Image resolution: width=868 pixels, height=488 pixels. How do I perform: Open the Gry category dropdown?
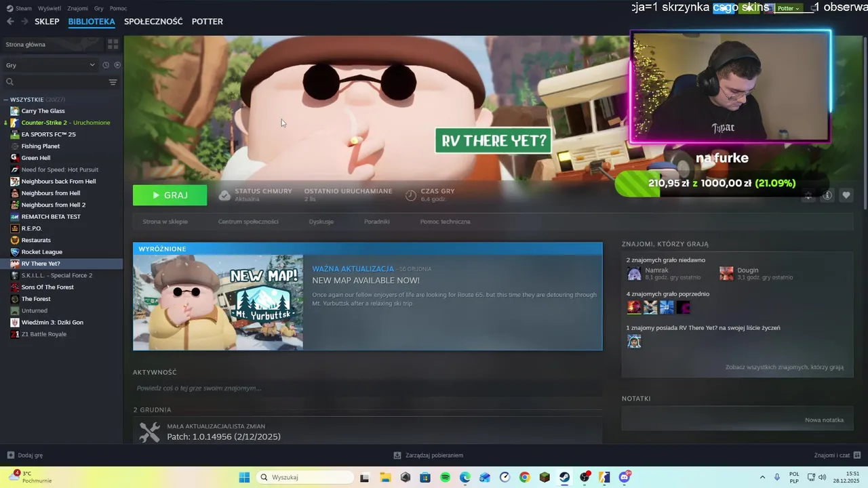pyautogui.click(x=50, y=65)
